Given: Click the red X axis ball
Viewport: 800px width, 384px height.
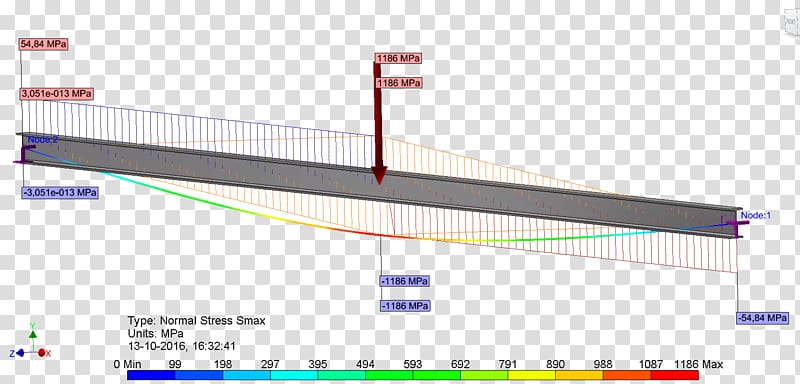Looking at the screenshot, I should (42, 352).
